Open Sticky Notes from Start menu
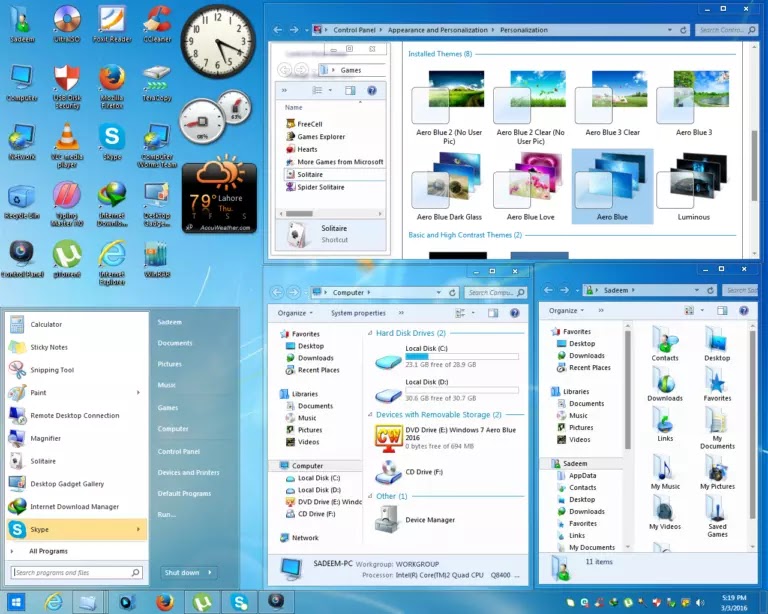 pyautogui.click(x=77, y=347)
